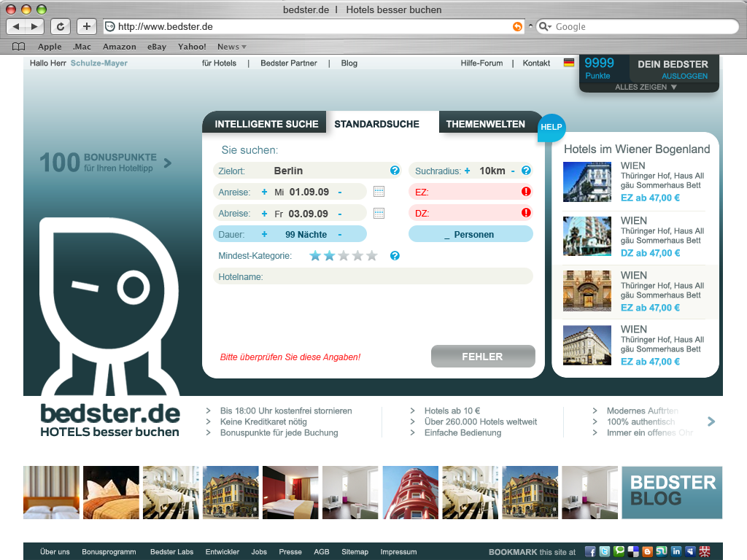This screenshot has height=560, width=747.
Task: Switch to the INTELLIGENTE SUCHE tab
Action: [266, 123]
